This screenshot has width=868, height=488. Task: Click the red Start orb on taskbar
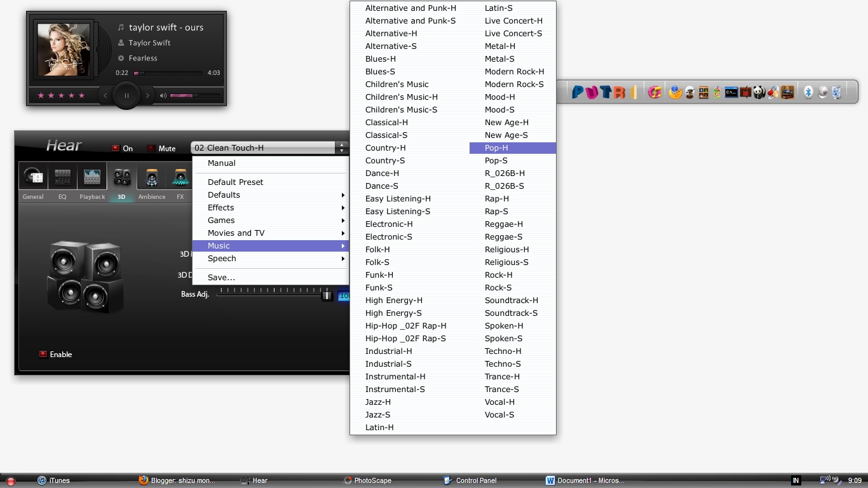coord(10,481)
